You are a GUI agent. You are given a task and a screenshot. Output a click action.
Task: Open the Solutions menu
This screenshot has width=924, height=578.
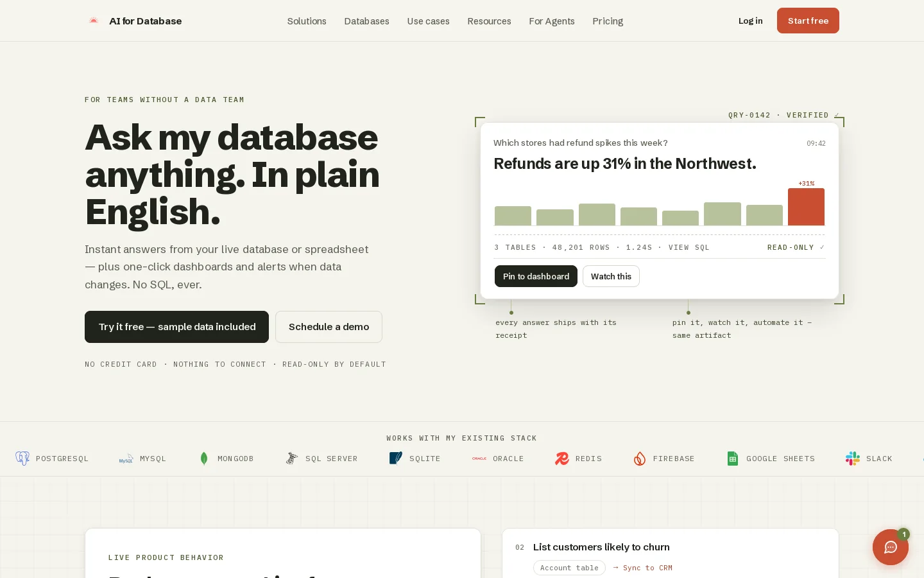tap(307, 21)
